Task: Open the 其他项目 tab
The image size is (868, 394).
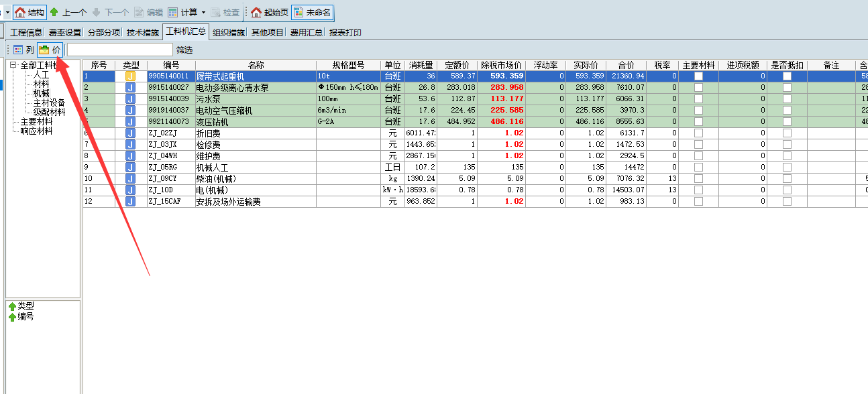Action: [268, 32]
